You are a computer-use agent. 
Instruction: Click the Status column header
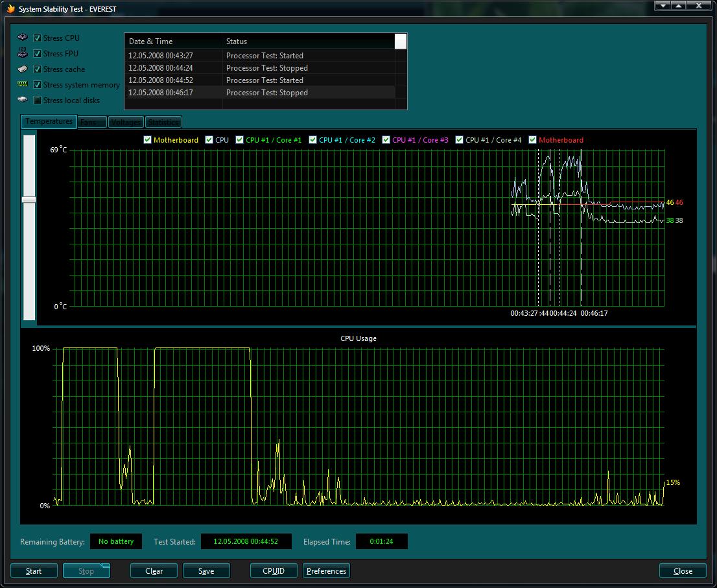(308, 41)
